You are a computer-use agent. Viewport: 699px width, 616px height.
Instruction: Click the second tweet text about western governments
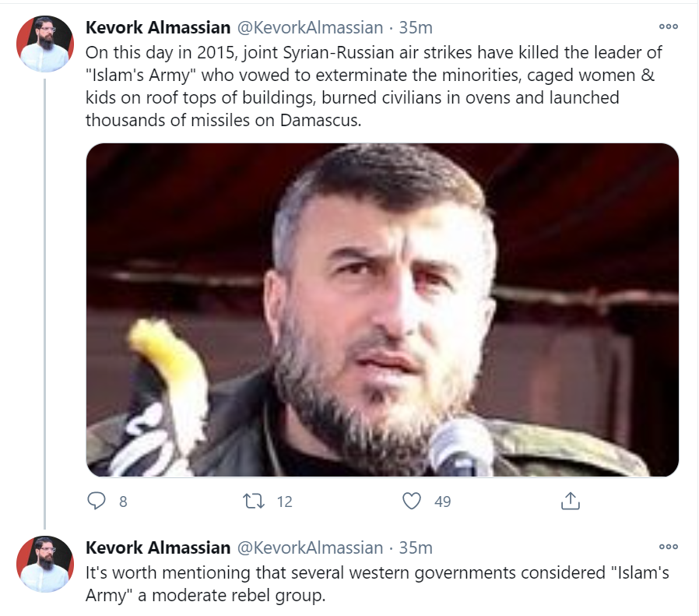coord(378,584)
